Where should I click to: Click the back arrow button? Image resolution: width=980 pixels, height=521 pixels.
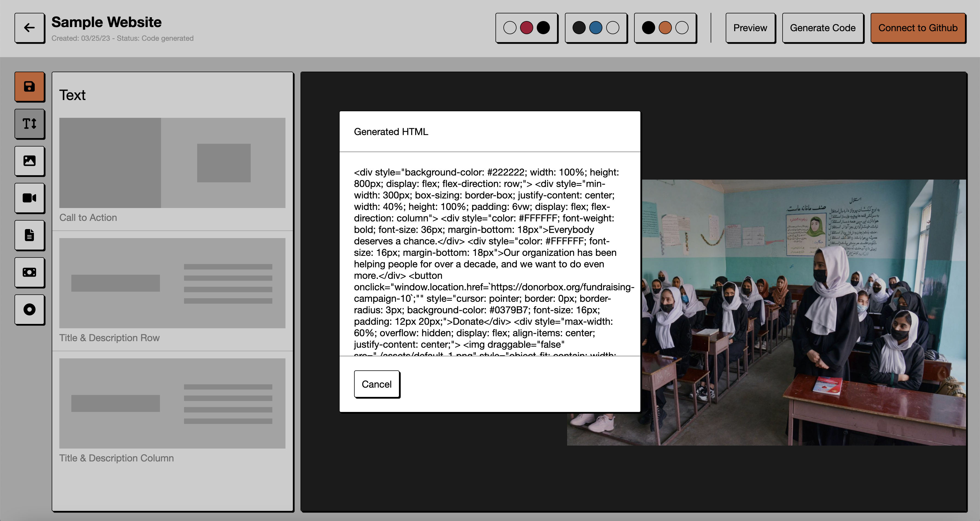click(x=29, y=28)
